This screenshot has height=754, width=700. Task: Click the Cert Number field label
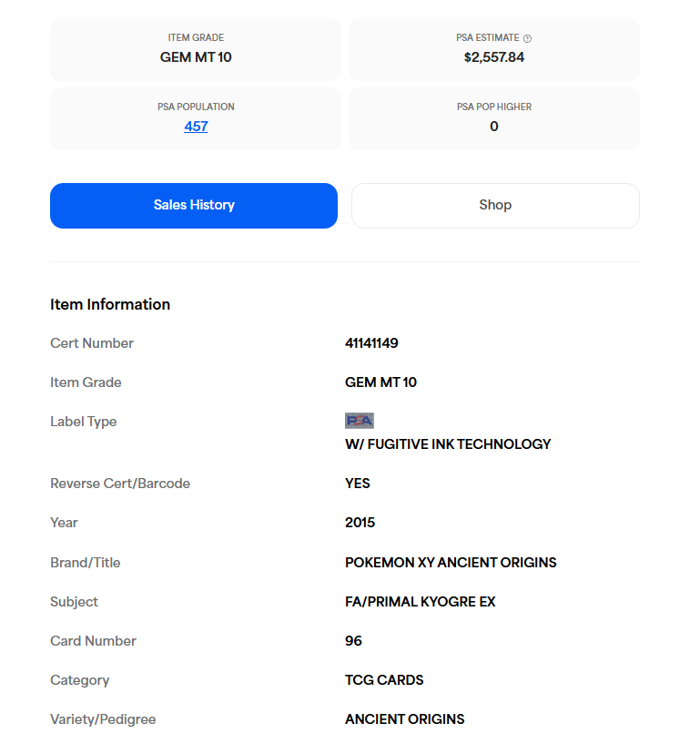(x=92, y=343)
